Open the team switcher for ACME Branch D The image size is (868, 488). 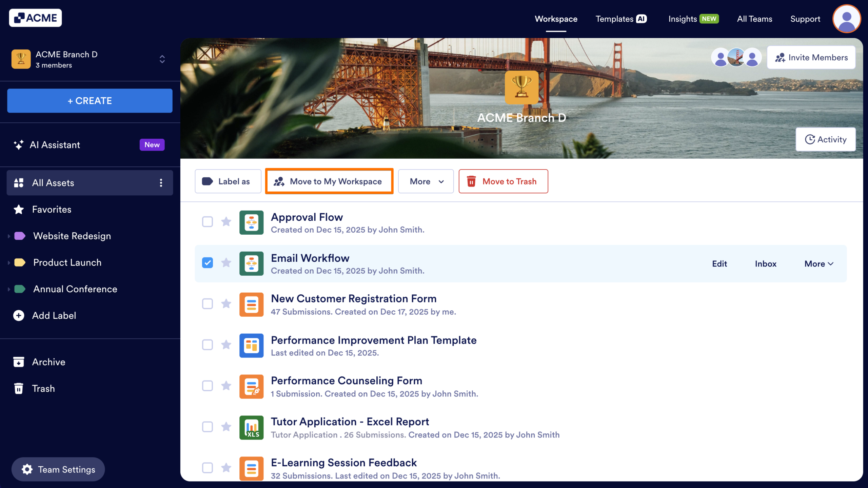[x=162, y=59]
